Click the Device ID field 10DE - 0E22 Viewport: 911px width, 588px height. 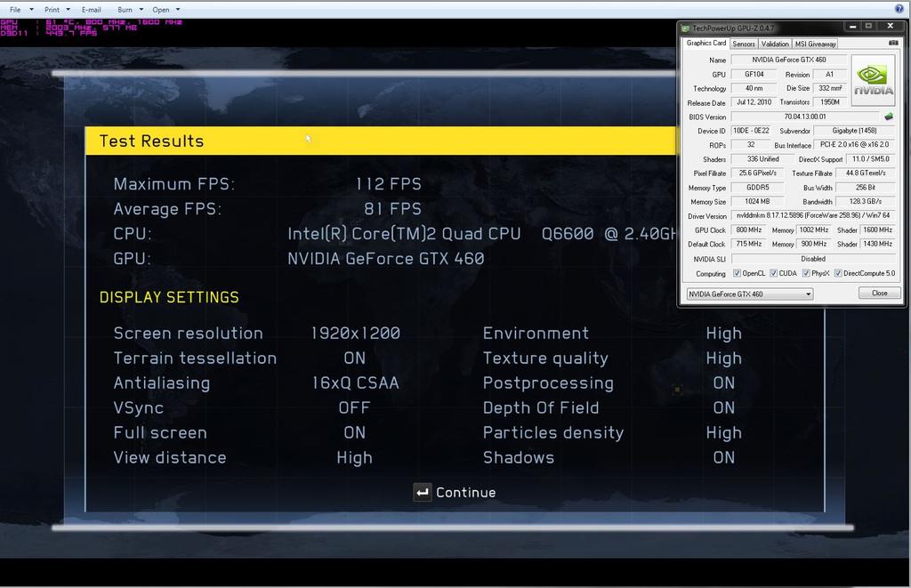pos(751,131)
